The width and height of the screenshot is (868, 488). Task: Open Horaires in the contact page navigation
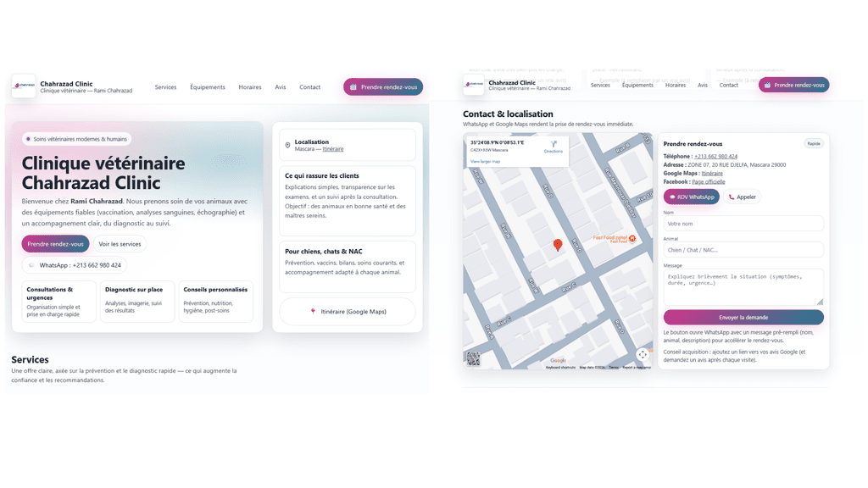click(x=676, y=86)
